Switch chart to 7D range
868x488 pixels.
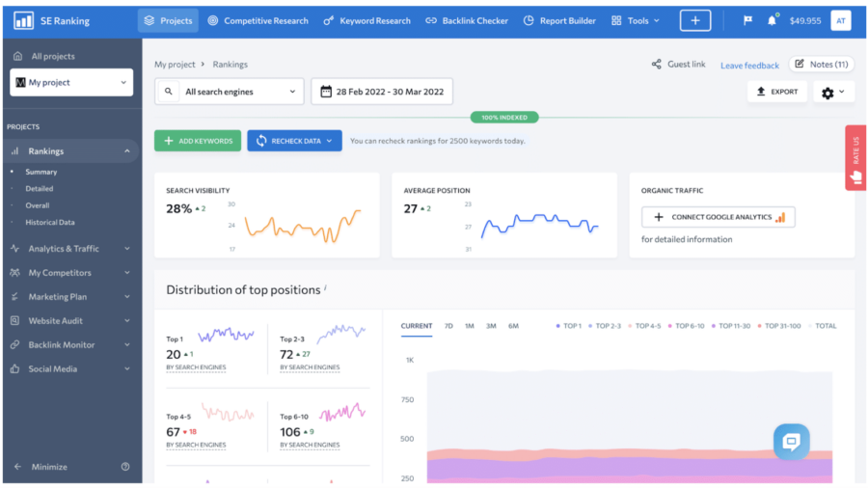coord(448,326)
